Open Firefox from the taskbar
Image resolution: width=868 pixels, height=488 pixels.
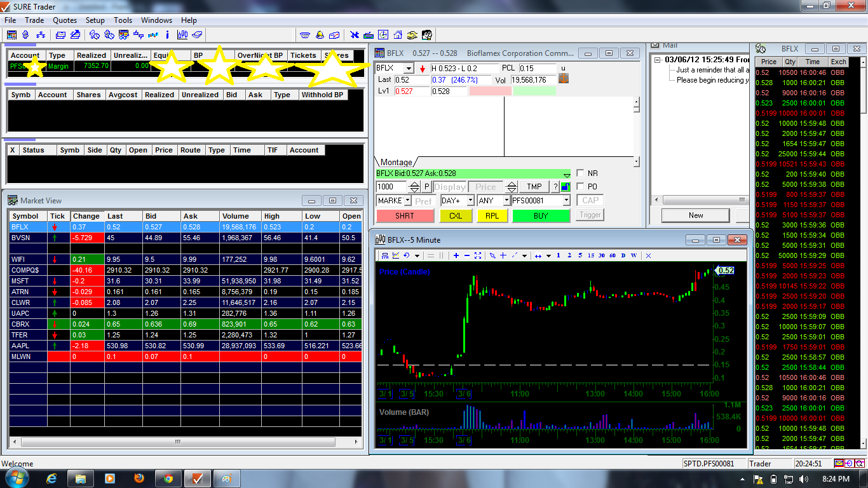139,478
